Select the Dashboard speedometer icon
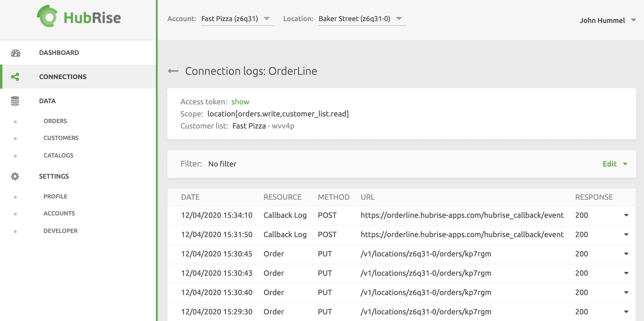 tap(15, 52)
